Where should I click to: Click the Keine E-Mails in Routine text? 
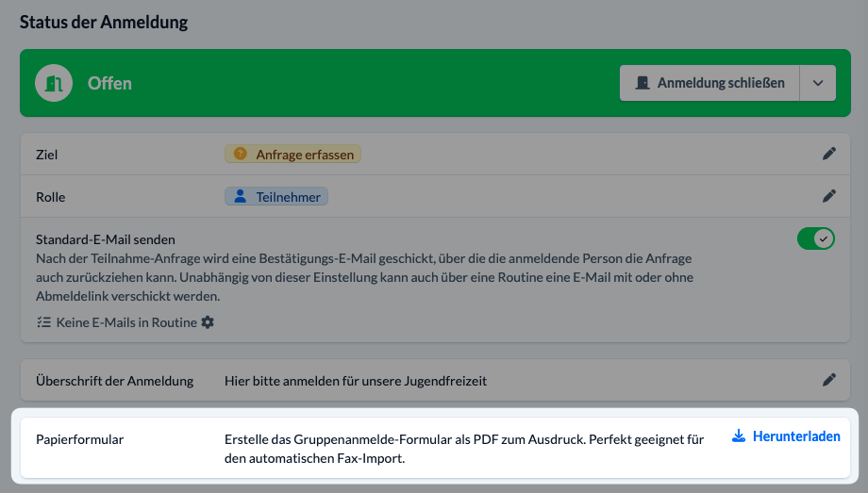(x=126, y=322)
